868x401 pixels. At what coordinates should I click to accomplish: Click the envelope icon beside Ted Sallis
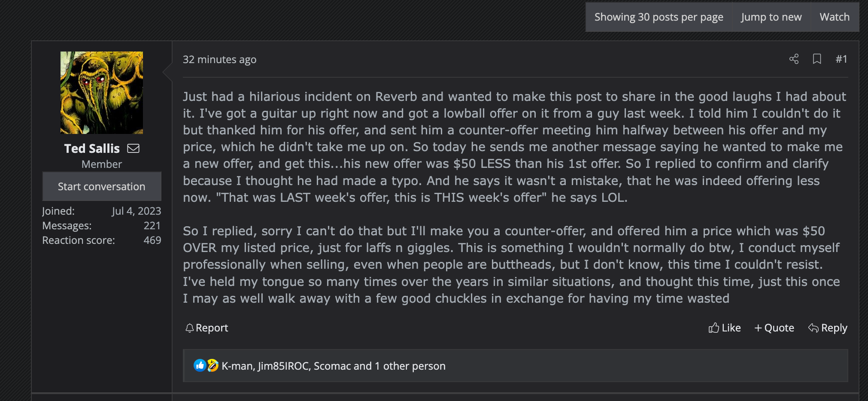tap(134, 149)
